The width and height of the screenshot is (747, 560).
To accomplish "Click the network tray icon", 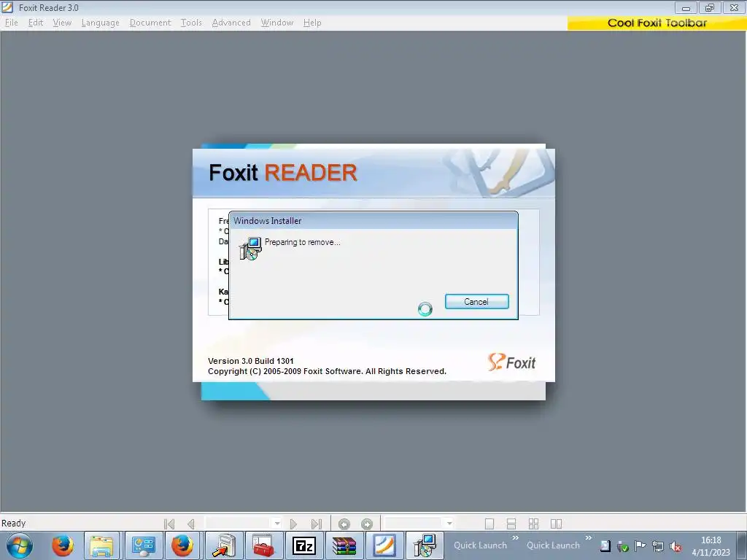I will pos(657,547).
